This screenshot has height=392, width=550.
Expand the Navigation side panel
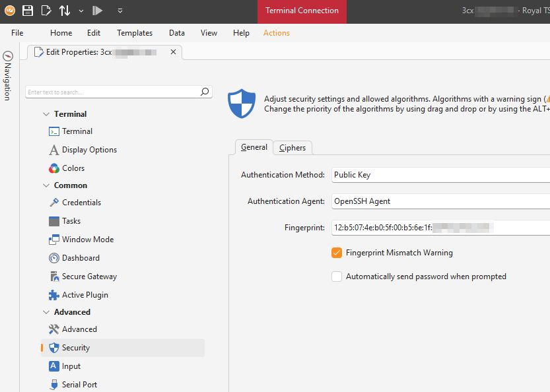8,76
